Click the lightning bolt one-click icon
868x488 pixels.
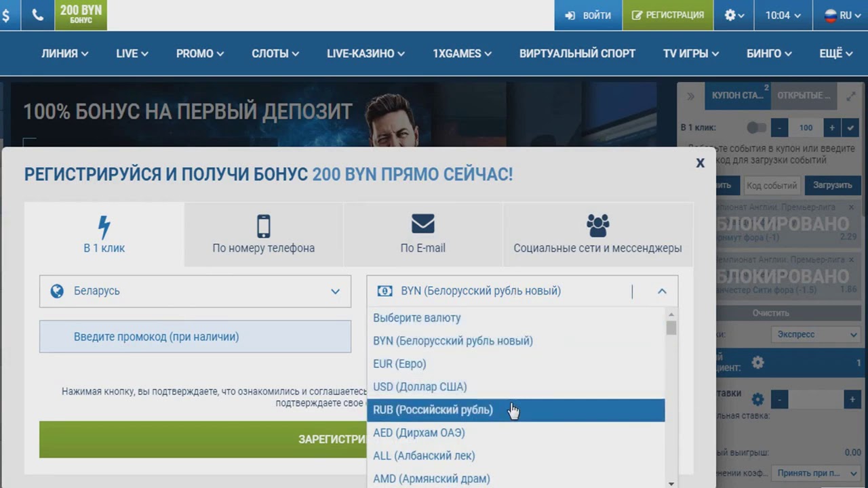coord(104,226)
